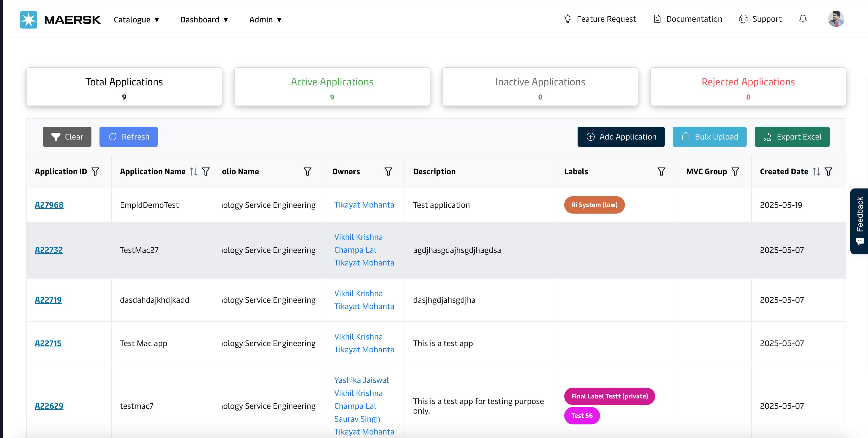
Task: Click description "Test application"
Action: tap(441, 205)
